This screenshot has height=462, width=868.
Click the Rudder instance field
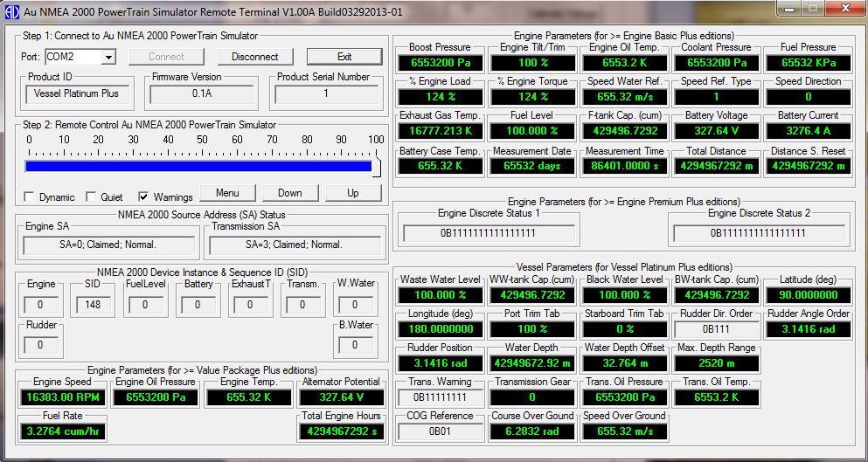pyautogui.click(x=40, y=345)
